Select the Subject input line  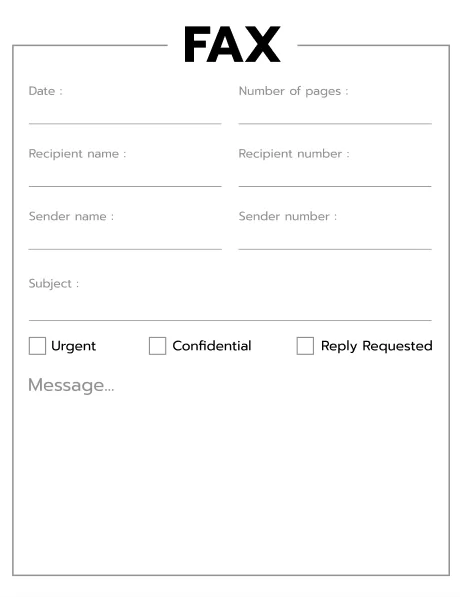pyautogui.click(x=230, y=310)
